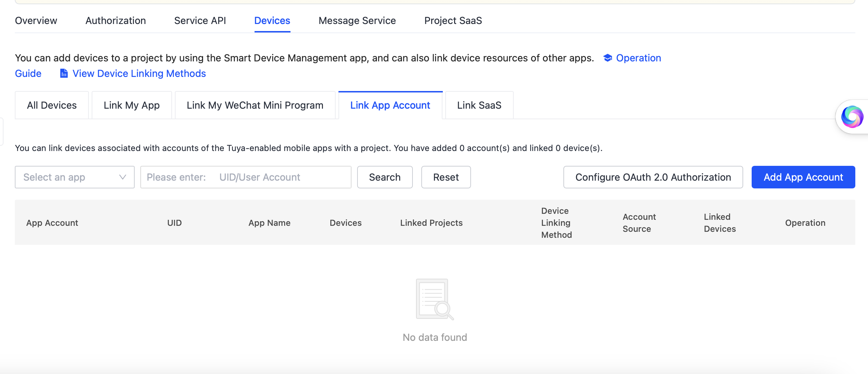Viewport: 868px width, 374px height.
Task: Switch to the Overview tab
Action: (x=36, y=20)
